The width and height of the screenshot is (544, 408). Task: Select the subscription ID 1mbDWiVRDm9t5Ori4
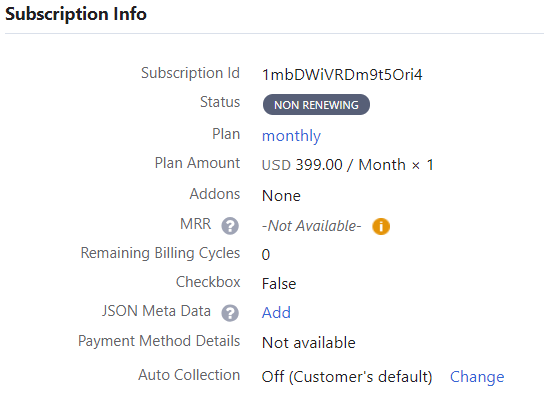tap(342, 75)
